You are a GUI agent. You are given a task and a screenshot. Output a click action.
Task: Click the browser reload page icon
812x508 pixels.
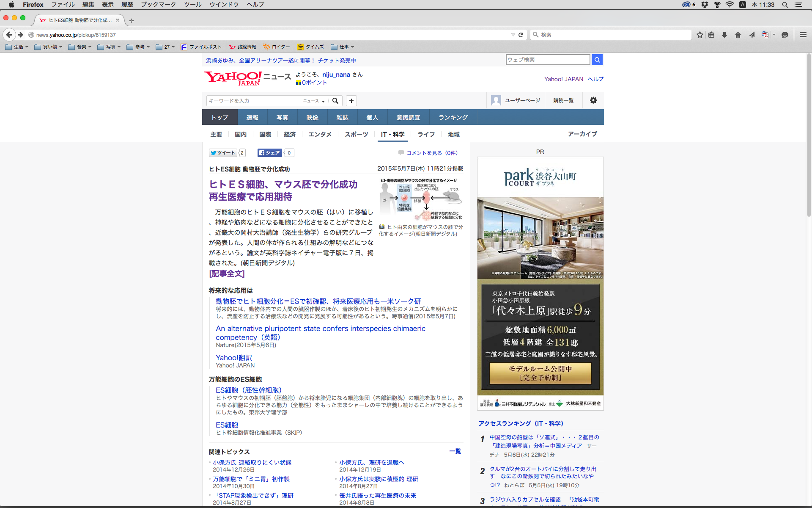tap(521, 35)
